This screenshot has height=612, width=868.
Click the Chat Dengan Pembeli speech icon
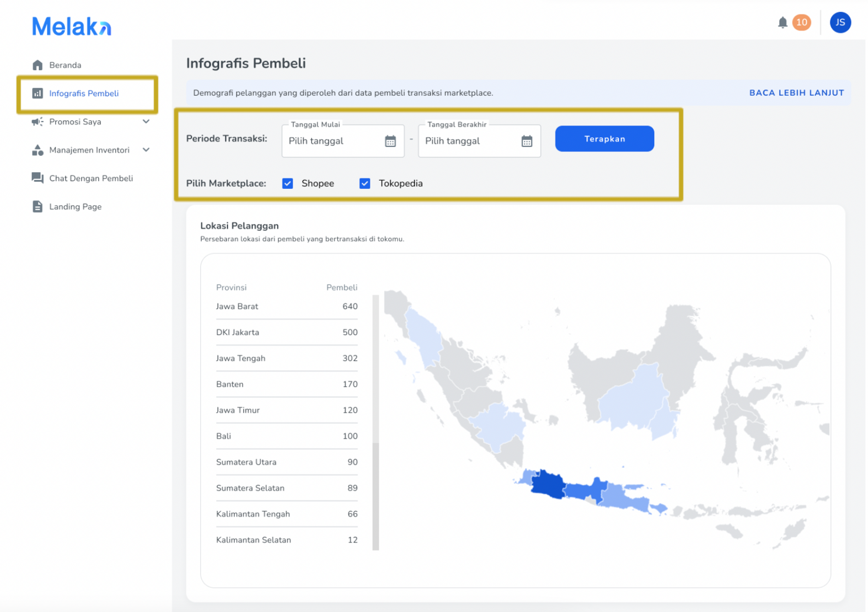click(38, 178)
